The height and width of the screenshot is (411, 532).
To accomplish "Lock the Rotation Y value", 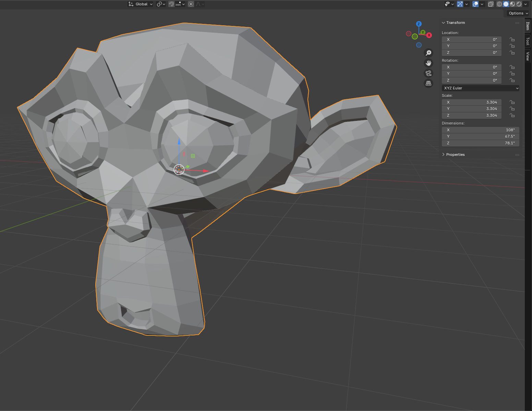I will 512,74.
